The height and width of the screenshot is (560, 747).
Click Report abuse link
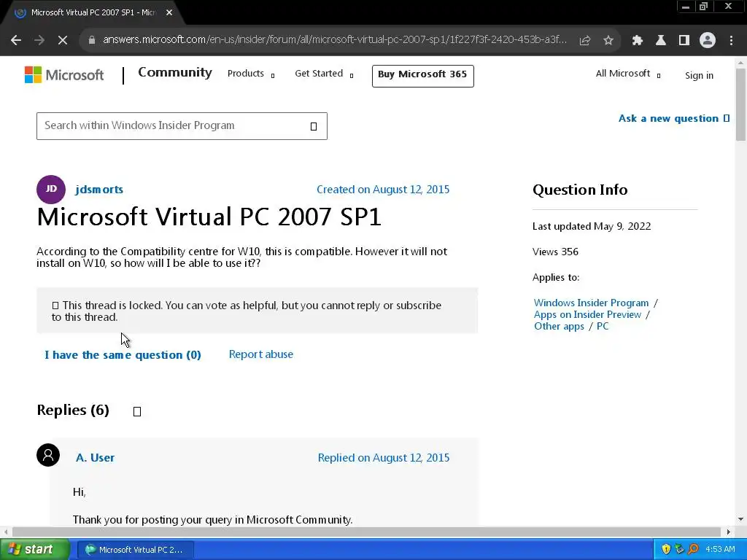point(261,354)
